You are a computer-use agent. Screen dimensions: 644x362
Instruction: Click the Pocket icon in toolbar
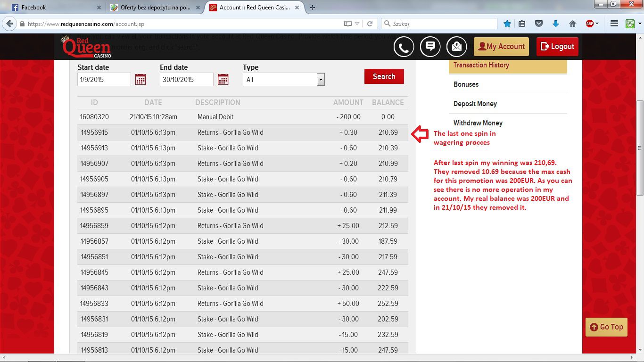(539, 24)
